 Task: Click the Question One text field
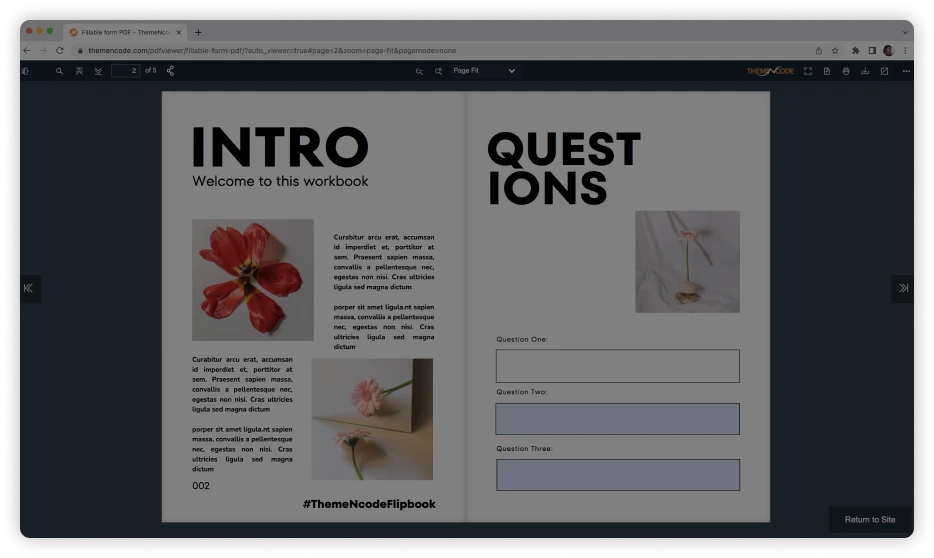point(617,366)
